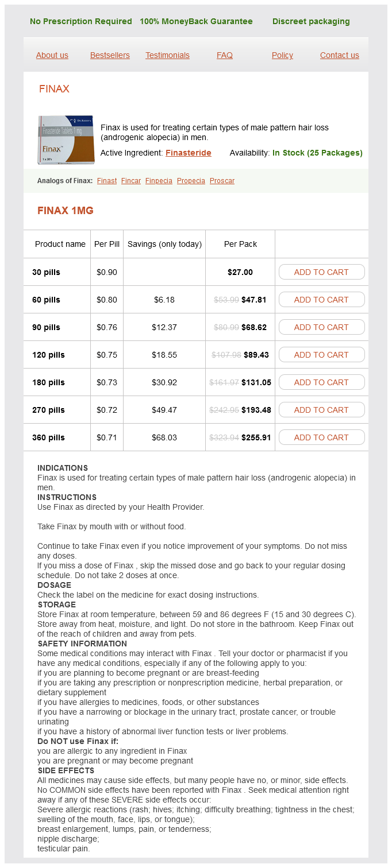Click the Finasteride active ingredient link

189,153
